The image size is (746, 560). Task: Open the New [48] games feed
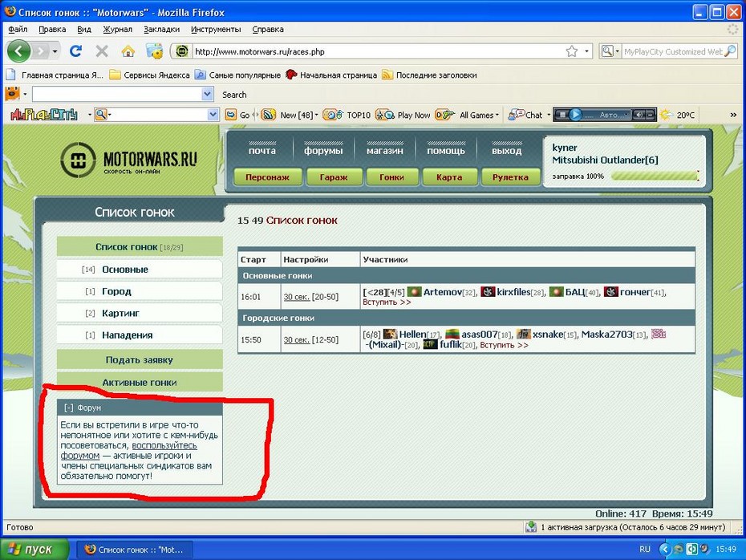290,115
